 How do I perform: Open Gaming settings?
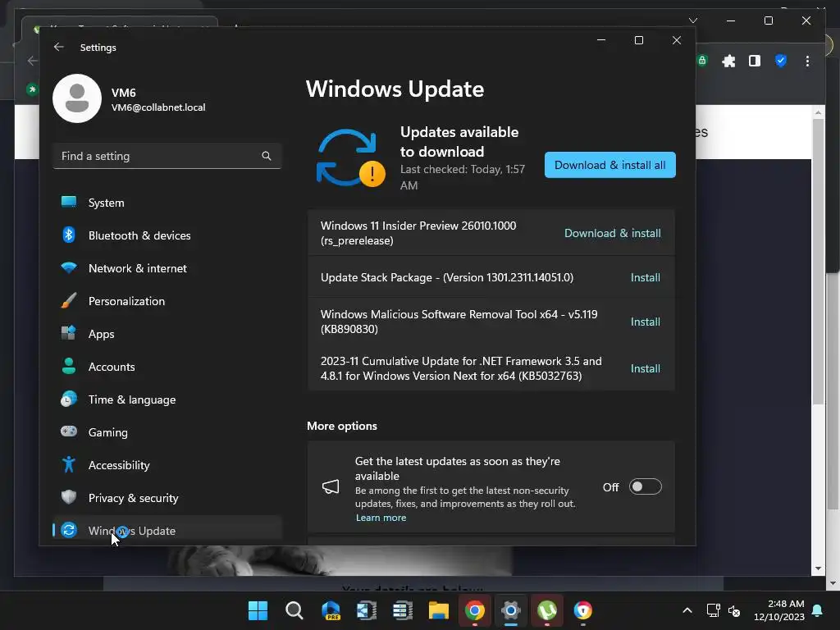pyautogui.click(x=167, y=432)
